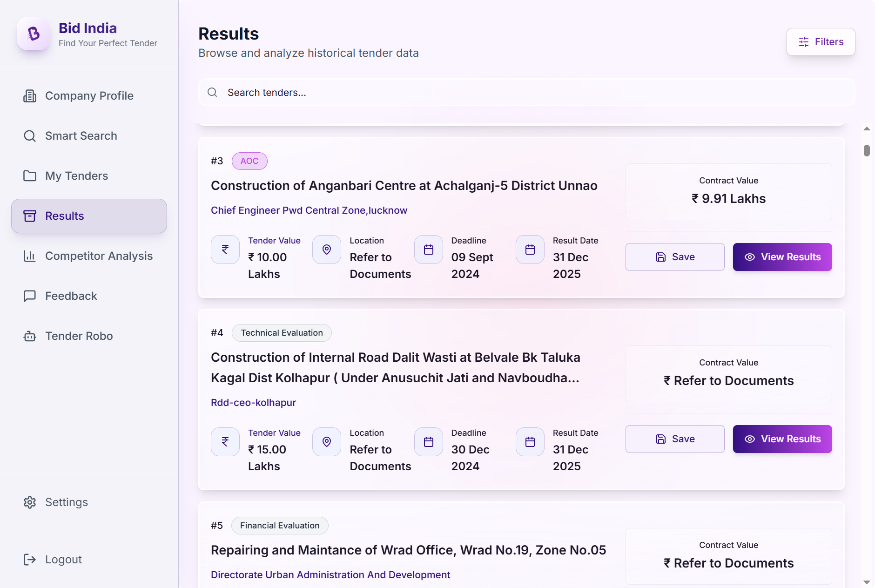Image resolution: width=875 pixels, height=588 pixels.
Task: Click location pin icon in tender #4 card
Action: pyautogui.click(x=327, y=442)
